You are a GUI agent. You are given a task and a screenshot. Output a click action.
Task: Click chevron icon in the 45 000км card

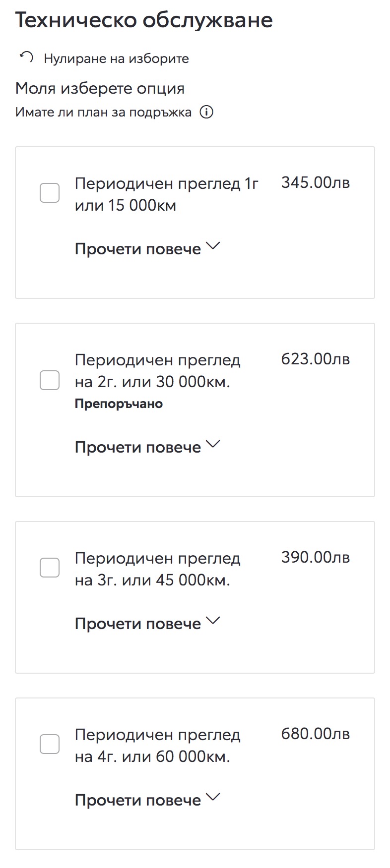[x=213, y=621]
